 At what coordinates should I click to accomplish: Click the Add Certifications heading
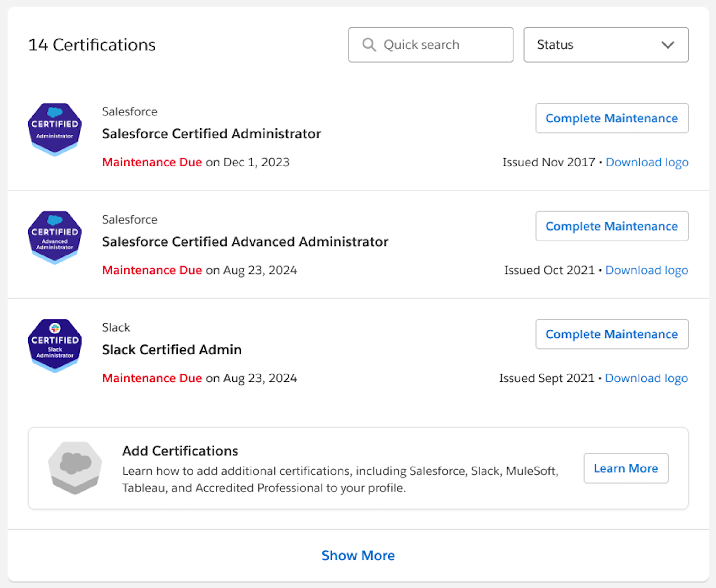180,451
